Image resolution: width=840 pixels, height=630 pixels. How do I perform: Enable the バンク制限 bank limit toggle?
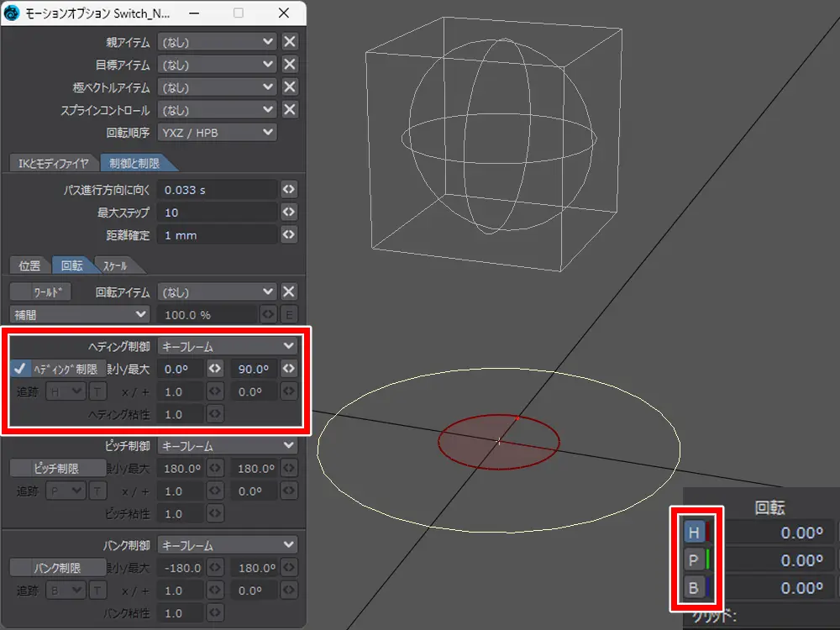(x=57, y=569)
